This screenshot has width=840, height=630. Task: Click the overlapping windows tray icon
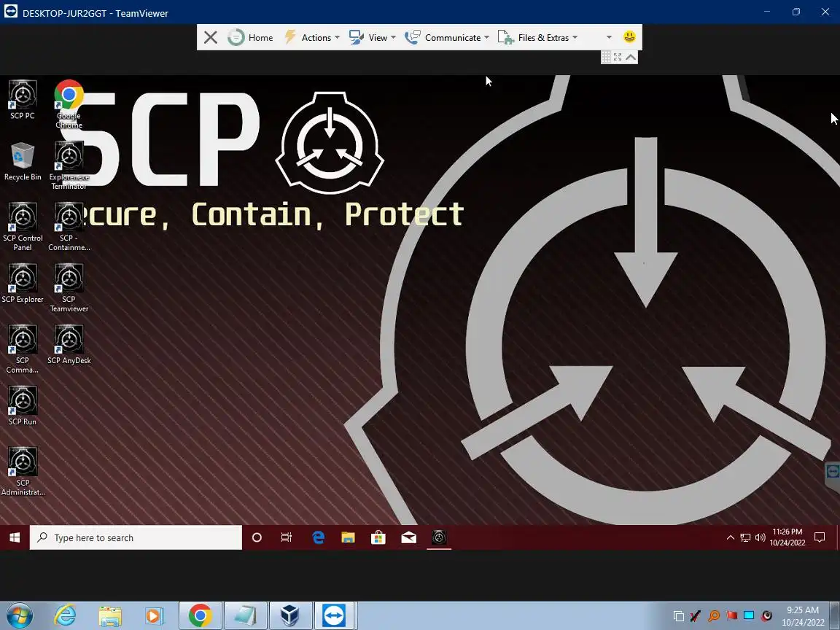(x=679, y=615)
